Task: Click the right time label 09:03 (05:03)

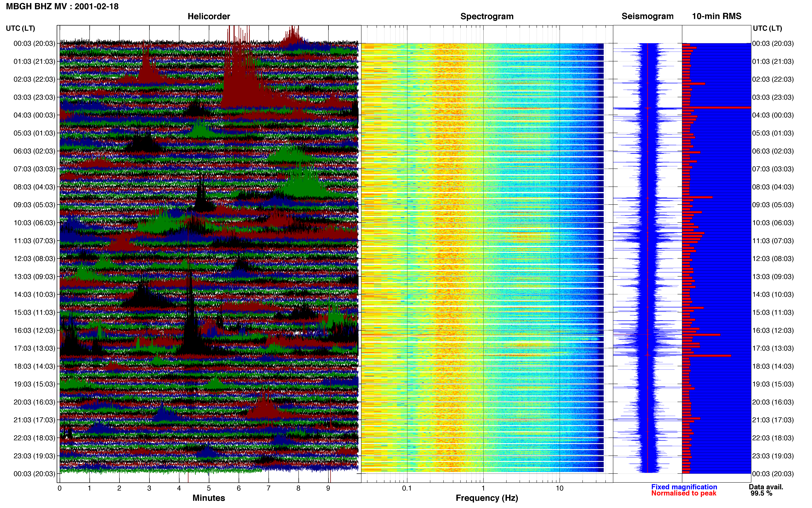Action: pyautogui.click(x=773, y=205)
